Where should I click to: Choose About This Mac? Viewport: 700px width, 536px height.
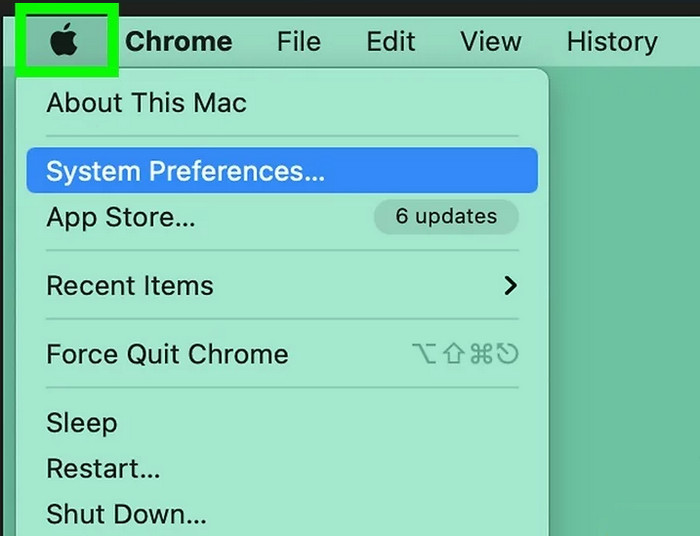coord(282,102)
